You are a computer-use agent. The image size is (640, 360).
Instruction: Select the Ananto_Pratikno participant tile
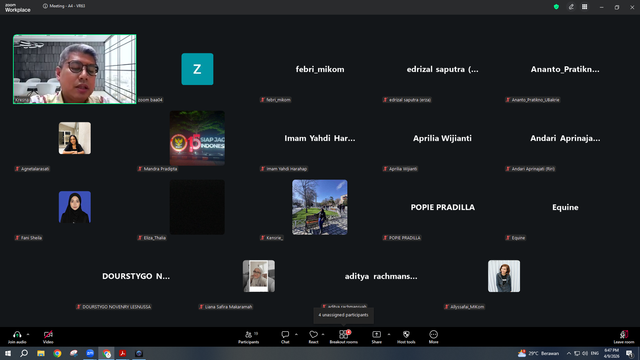tap(565, 69)
